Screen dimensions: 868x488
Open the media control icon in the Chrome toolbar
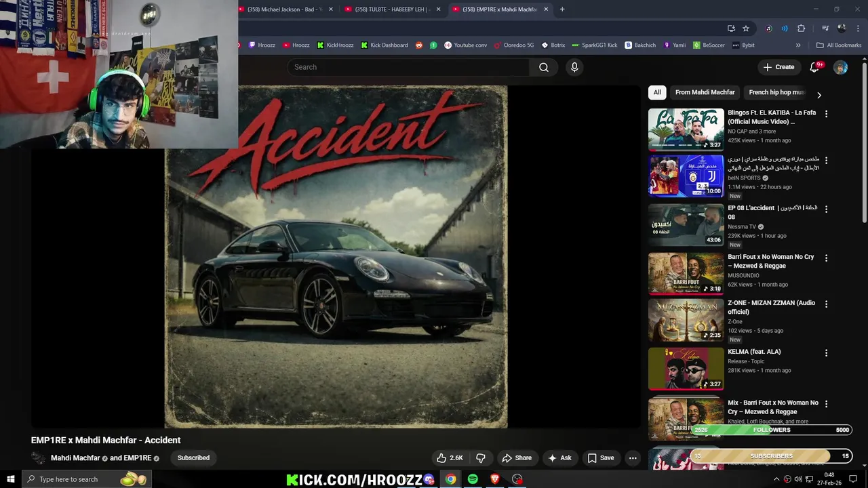click(x=825, y=28)
